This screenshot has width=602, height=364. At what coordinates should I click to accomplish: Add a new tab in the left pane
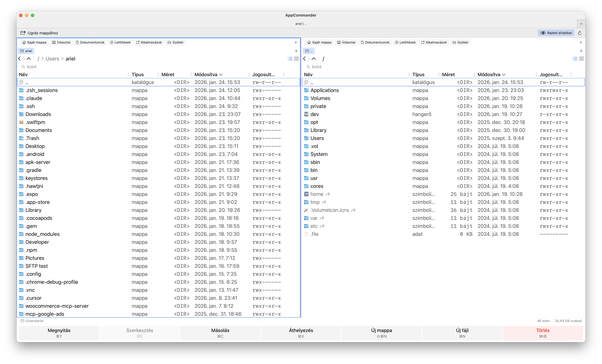click(x=296, y=51)
